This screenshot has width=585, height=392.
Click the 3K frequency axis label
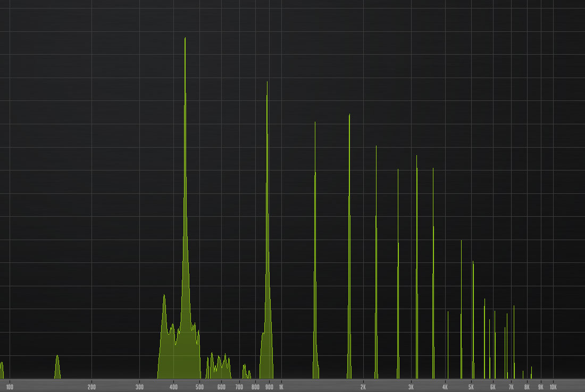click(411, 387)
